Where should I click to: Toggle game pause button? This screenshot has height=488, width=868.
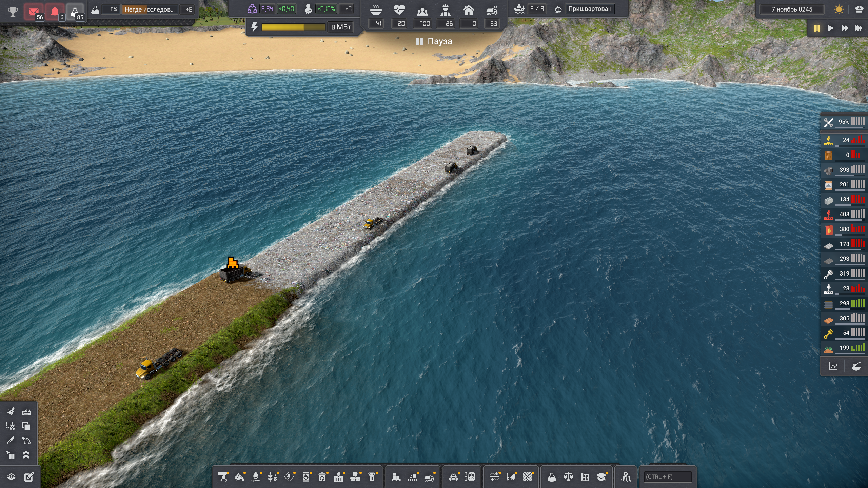tap(817, 28)
